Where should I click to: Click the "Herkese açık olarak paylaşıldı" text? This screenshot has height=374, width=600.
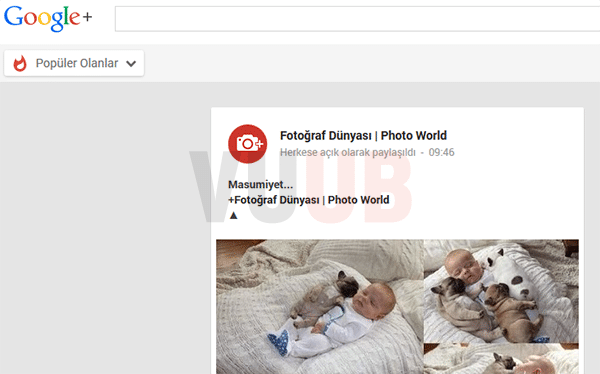tap(347, 152)
